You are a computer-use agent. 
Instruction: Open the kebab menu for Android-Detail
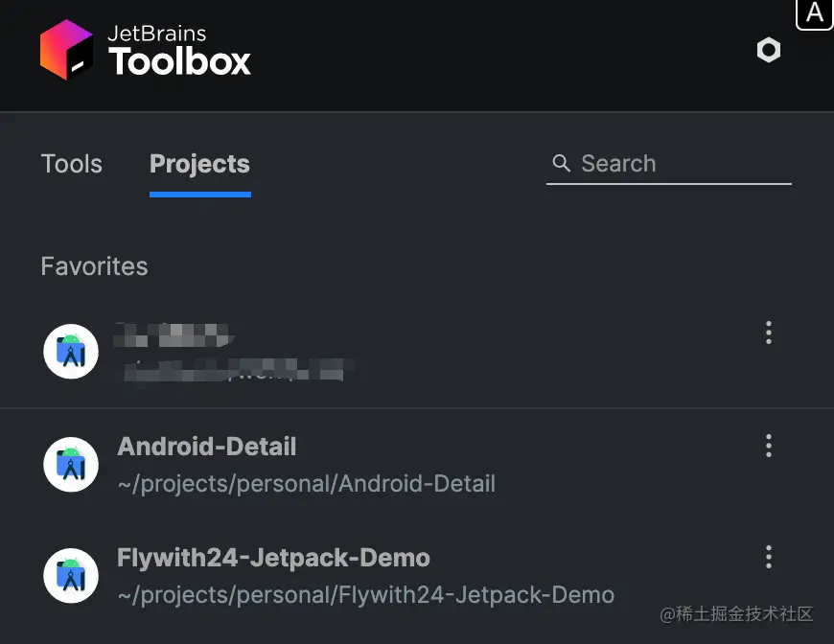point(768,445)
